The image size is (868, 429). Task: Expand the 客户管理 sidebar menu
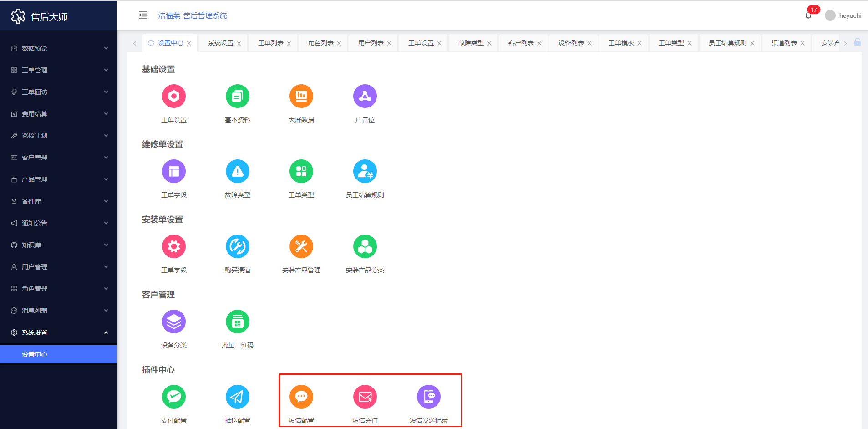pos(58,158)
